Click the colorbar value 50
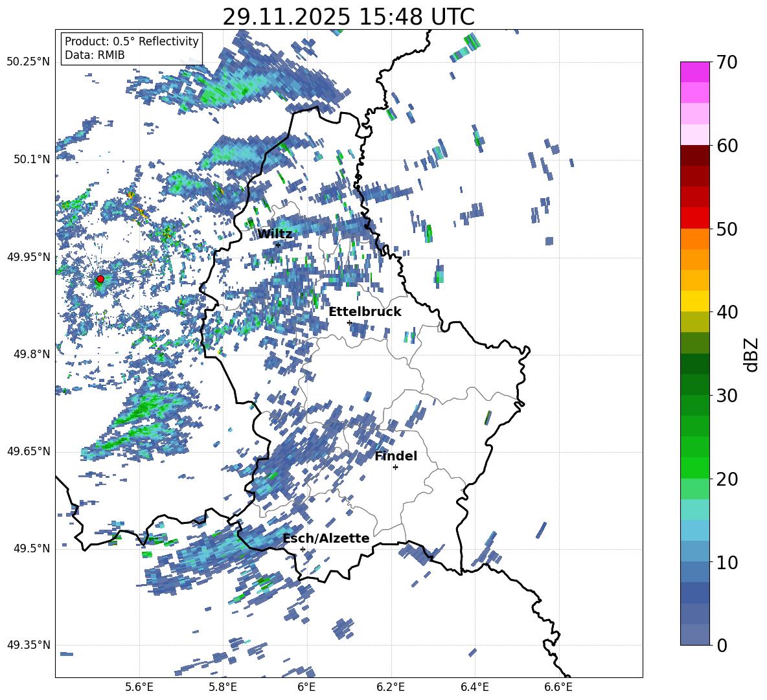This screenshot has width=767, height=700. 727,229
